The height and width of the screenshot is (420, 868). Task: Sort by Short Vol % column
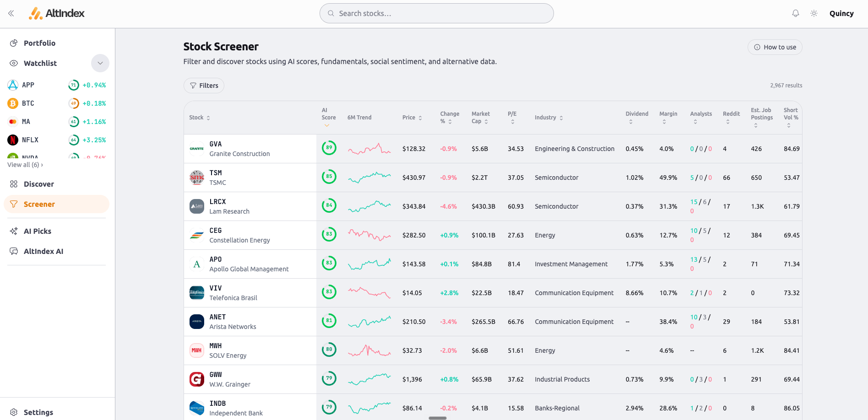[791, 118]
